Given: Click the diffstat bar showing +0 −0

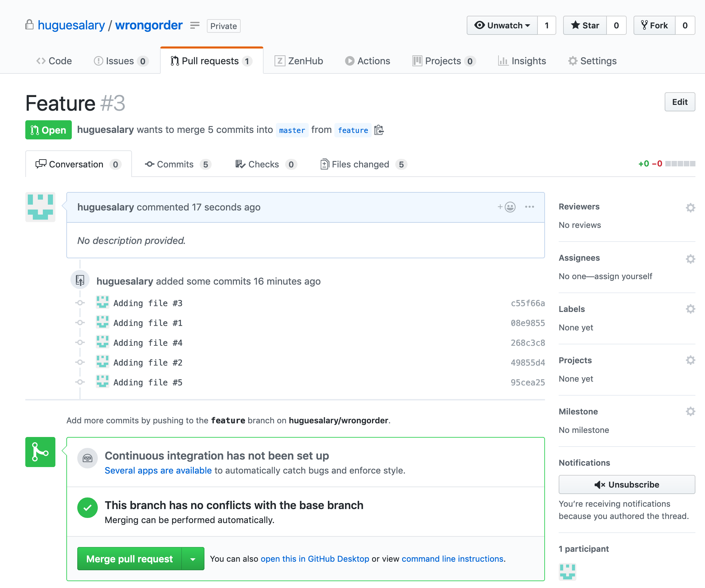Looking at the screenshot, I should tap(667, 164).
